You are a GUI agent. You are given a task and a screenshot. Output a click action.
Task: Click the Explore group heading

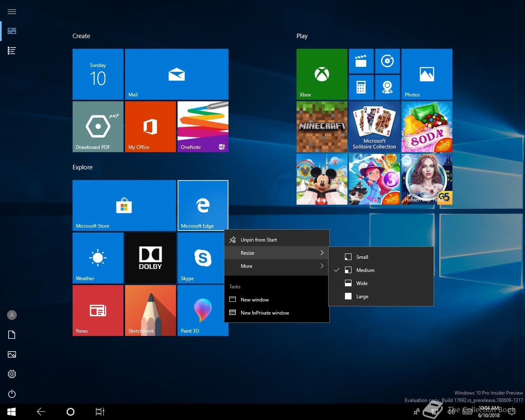coord(82,167)
